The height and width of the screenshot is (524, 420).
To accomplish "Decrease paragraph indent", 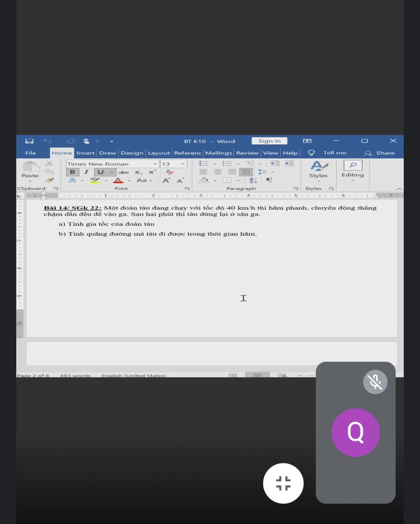I will [275, 163].
